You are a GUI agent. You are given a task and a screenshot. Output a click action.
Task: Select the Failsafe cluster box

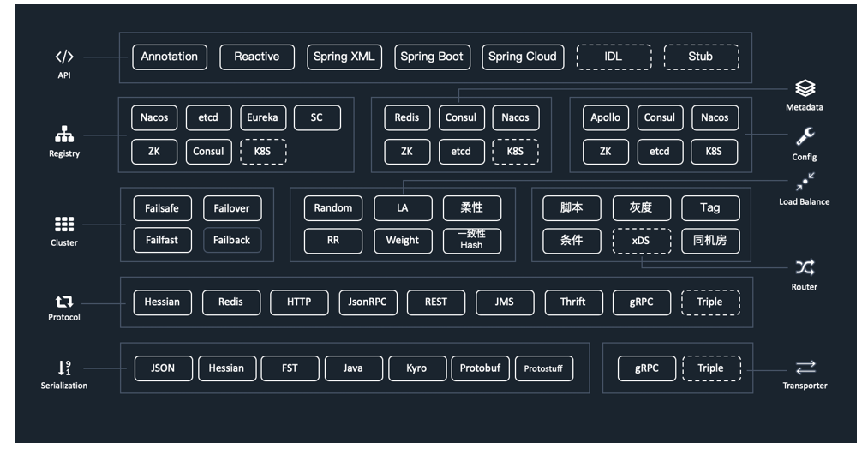(x=162, y=209)
